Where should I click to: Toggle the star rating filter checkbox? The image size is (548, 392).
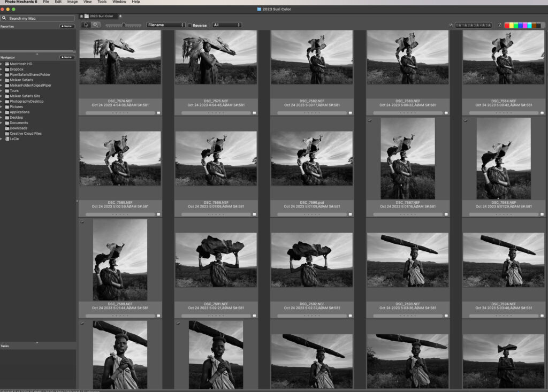pyautogui.click(x=451, y=25)
